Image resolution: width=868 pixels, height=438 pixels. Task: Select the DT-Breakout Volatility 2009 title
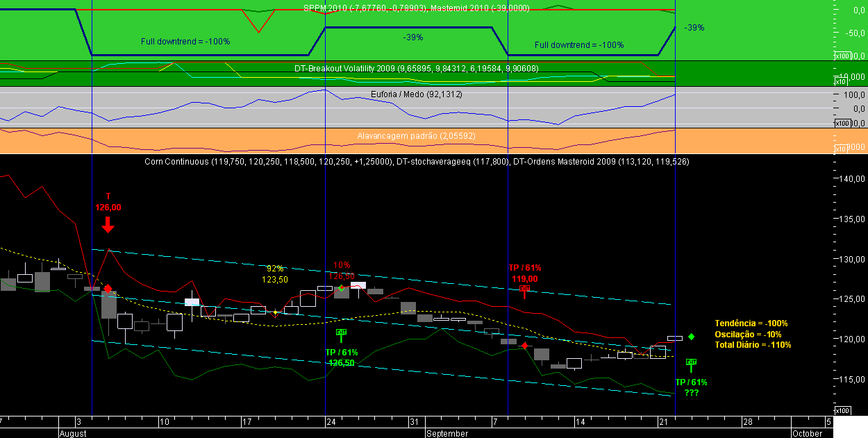(x=416, y=68)
